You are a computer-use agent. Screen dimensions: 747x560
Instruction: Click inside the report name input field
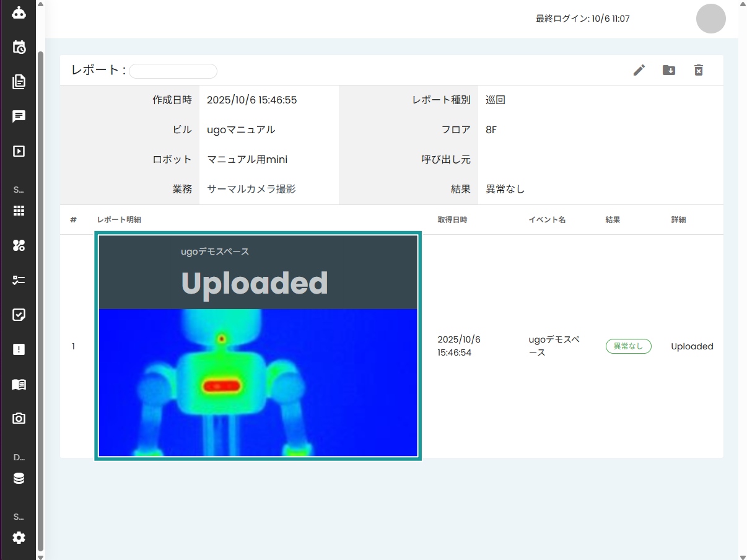[x=173, y=71]
